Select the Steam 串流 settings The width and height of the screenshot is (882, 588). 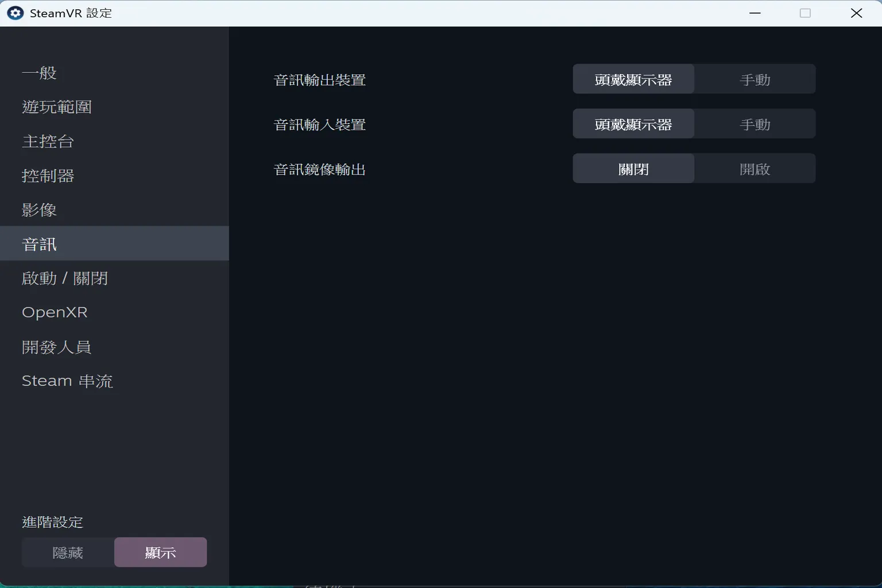click(67, 380)
